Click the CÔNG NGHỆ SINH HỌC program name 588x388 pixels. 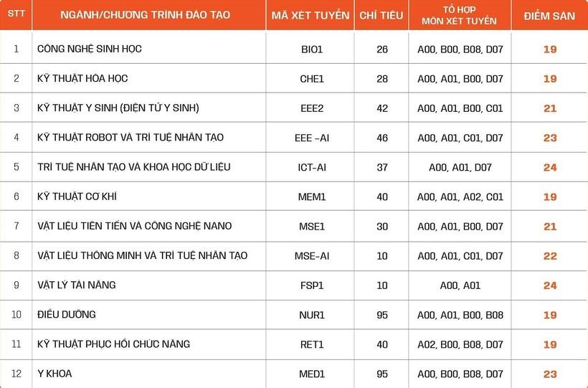point(90,49)
